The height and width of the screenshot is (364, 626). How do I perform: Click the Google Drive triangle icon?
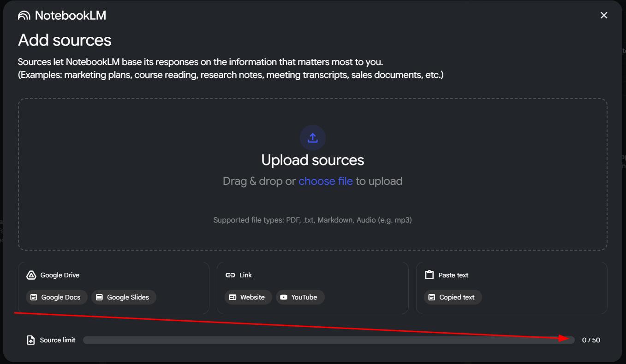pos(31,275)
